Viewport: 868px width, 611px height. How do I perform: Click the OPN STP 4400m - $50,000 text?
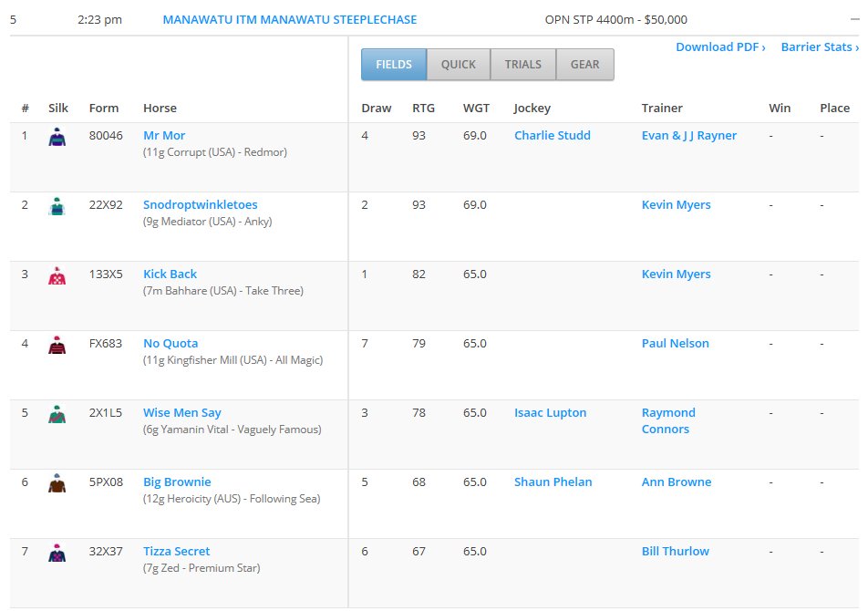click(616, 20)
